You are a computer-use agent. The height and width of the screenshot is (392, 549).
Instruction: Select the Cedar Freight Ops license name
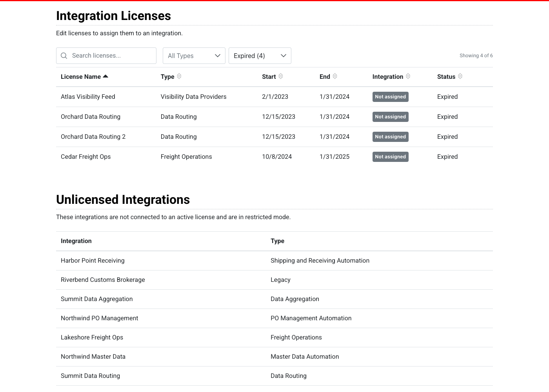tap(86, 157)
